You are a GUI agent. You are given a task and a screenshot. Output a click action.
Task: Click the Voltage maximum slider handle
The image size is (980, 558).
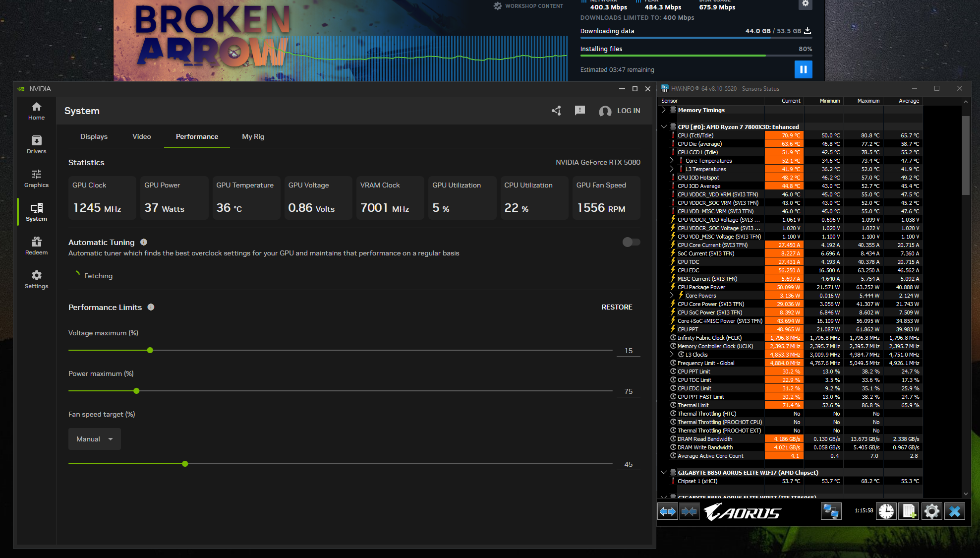click(x=150, y=350)
